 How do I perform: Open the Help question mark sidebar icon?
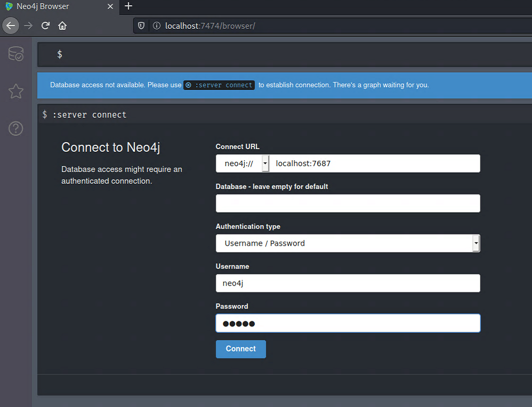(x=15, y=128)
